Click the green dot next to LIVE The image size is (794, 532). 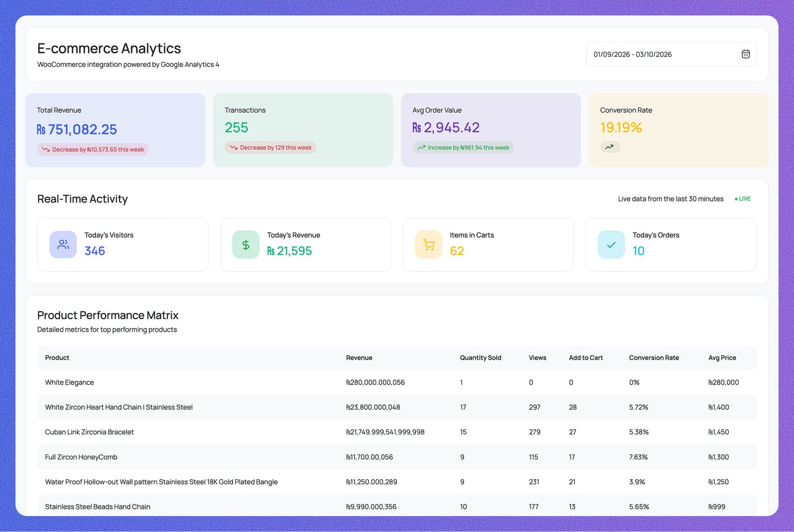[736, 199]
